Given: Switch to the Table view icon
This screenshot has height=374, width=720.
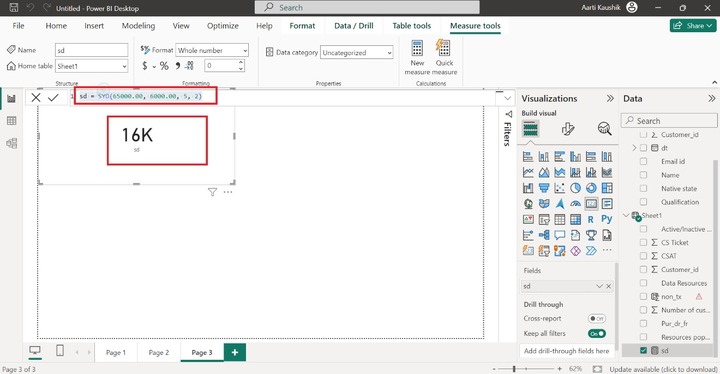Looking at the screenshot, I should [11, 121].
